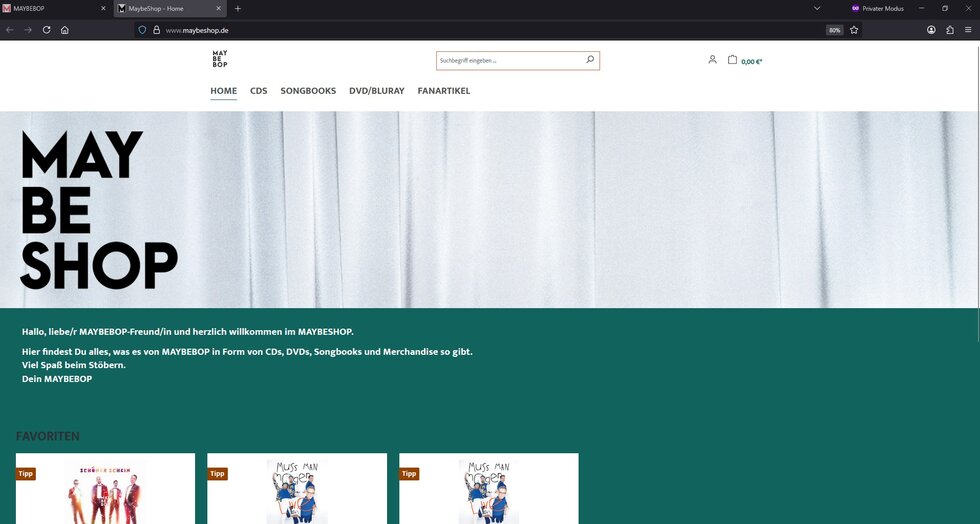This screenshot has width=980, height=524.
Task: Click the Schöner Schein album cover
Action: 105,492
